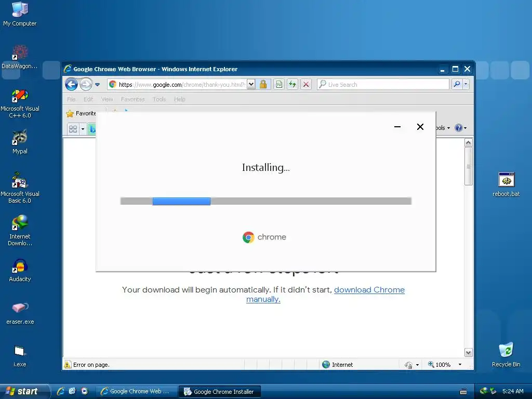The height and width of the screenshot is (399, 532).
Task: Click the IE Back button
Action: [71, 84]
